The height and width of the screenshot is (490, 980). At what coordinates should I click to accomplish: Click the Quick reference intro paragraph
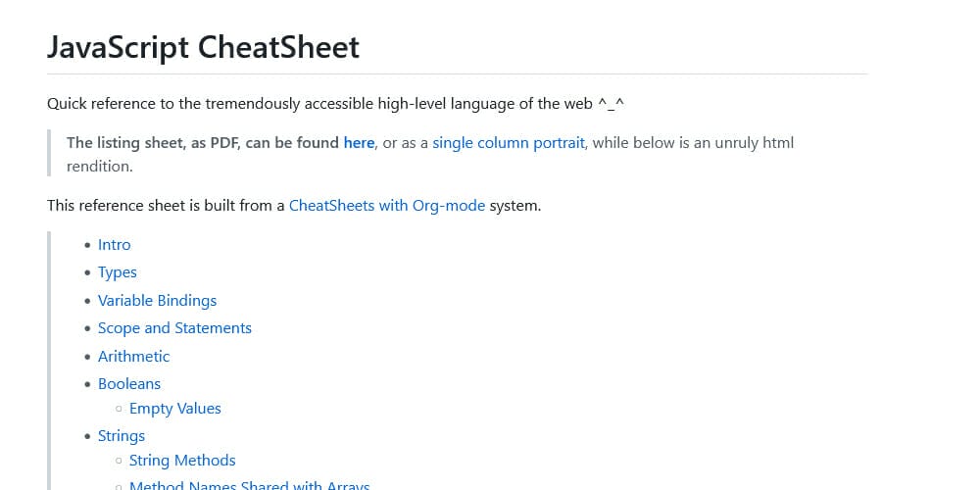coord(335,103)
